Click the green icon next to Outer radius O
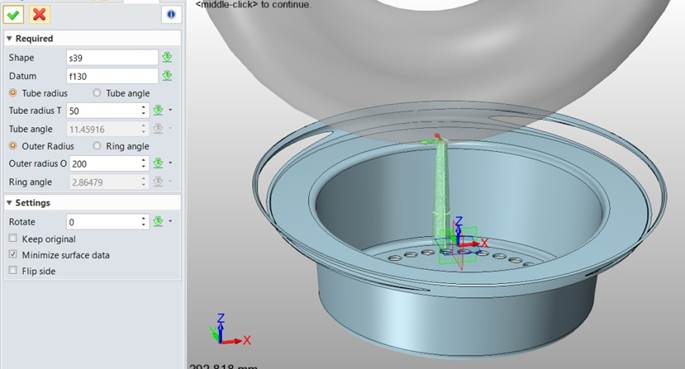685x369 pixels. pos(158,163)
